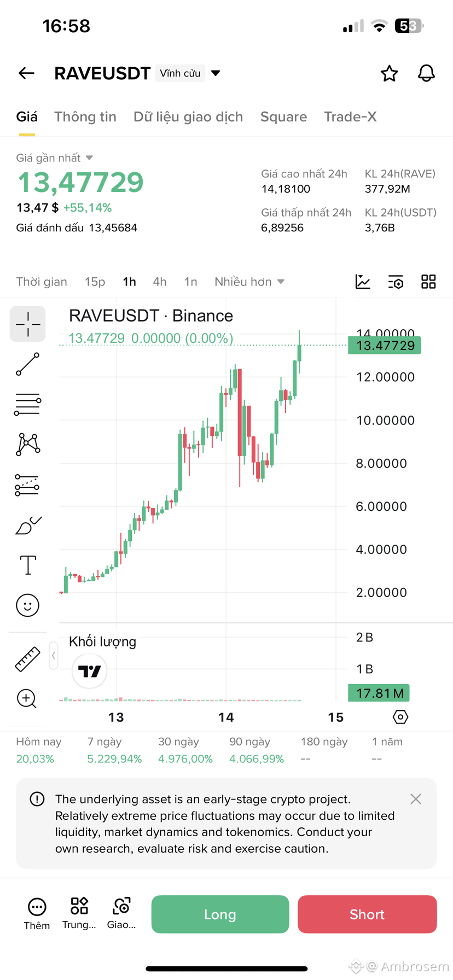Select the 4h timeframe

(160, 282)
